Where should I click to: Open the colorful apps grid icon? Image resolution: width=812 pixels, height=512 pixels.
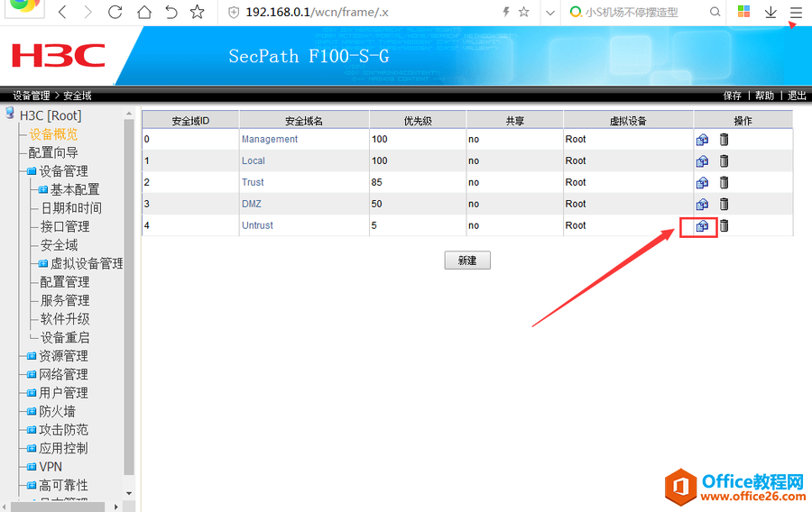[743, 12]
